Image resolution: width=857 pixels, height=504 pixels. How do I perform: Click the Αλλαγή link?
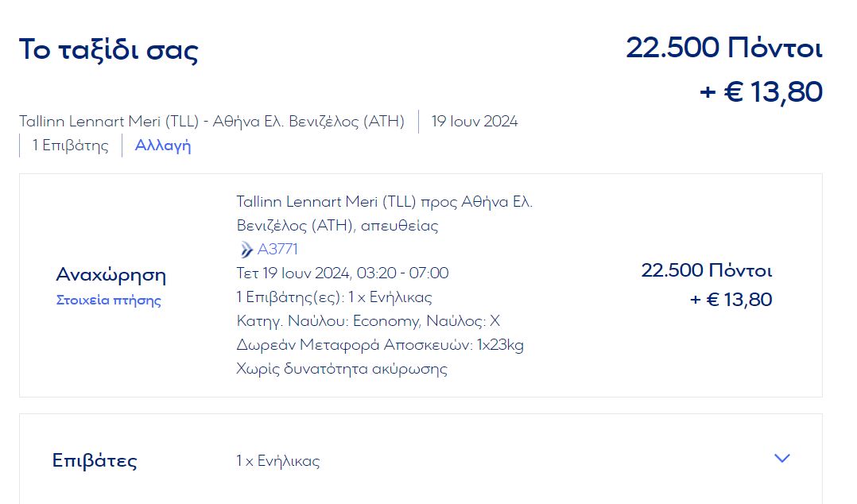coord(163,145)
